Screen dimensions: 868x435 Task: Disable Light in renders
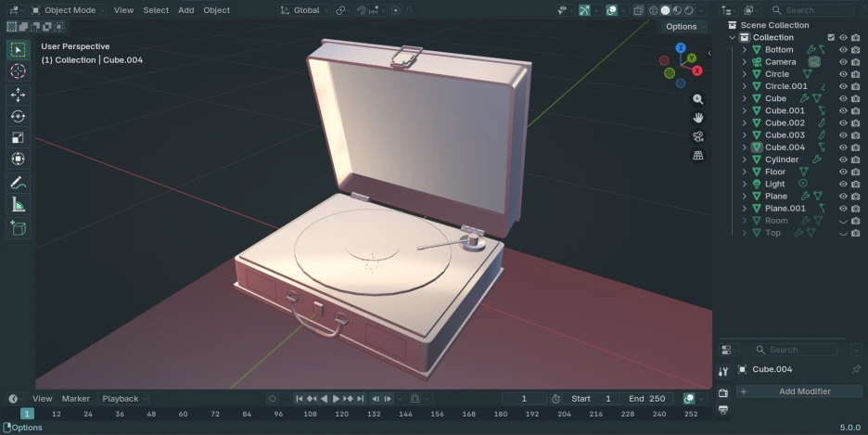[x=856, y=184]
